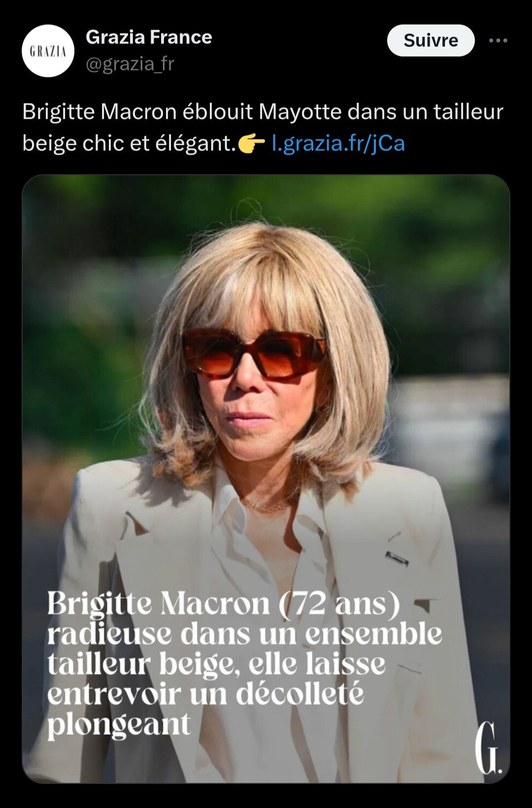The height and width of the screenshot is (808, 532).
Task: Click tweet text starting 'Brigitte Macron éblouit'
Action: pos(263,128)
